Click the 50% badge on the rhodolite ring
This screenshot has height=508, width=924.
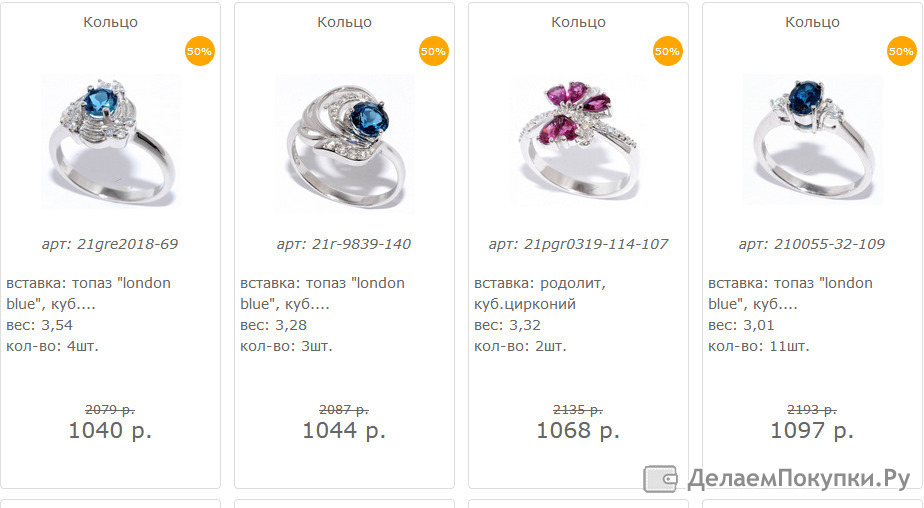pyautogui.click(x=668, y=51)
